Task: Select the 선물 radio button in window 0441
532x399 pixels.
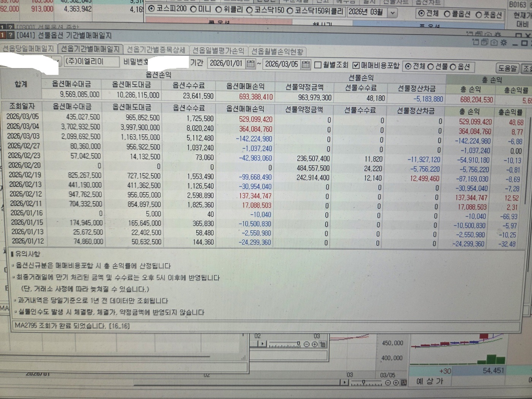Action: (x=431, y=66)
